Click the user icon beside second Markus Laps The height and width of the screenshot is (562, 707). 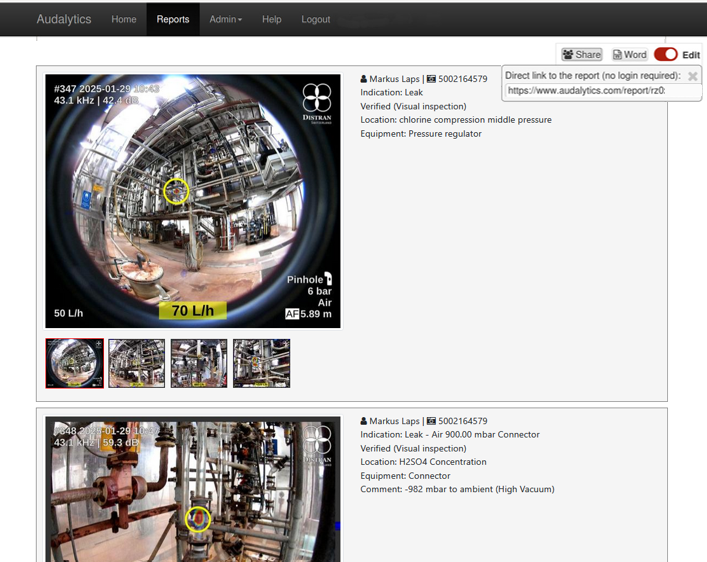coord(363,421)
